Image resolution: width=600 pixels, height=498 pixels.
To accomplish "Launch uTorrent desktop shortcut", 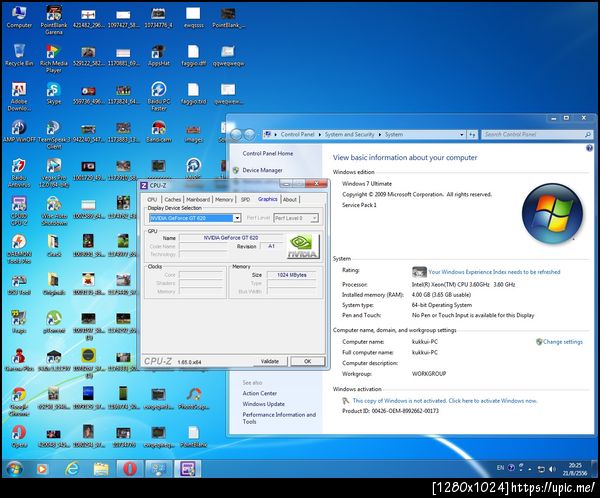I will click(x=54, y=322).
